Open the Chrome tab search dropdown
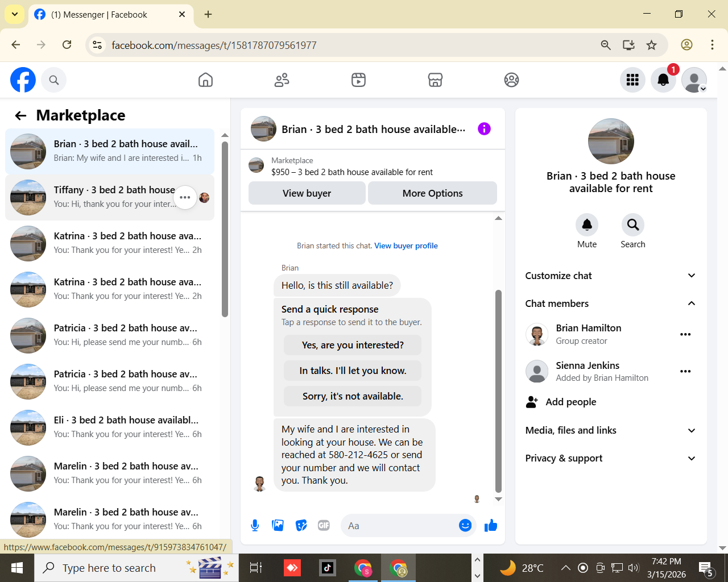This screenshot has height=582, width=728. (x=14, y=14)
